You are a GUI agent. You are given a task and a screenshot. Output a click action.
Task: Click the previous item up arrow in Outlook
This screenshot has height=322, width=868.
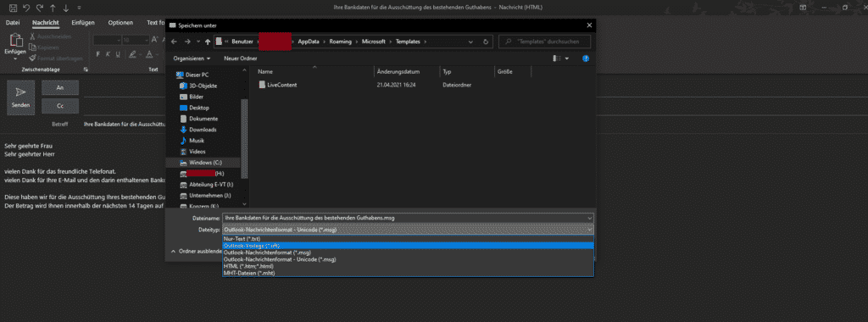(x=52, y=8)
